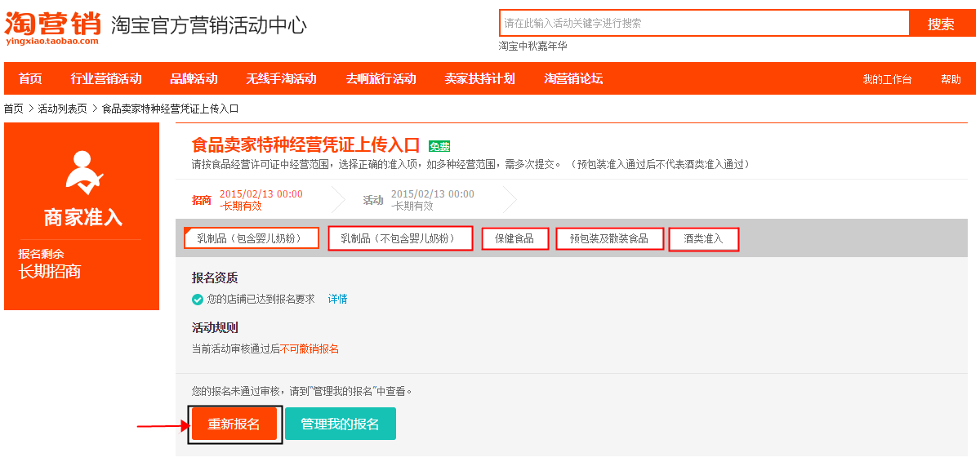Click the 不可撤销报名 red text
This screenshot has height=462, width=980.
tap(310, 349)
